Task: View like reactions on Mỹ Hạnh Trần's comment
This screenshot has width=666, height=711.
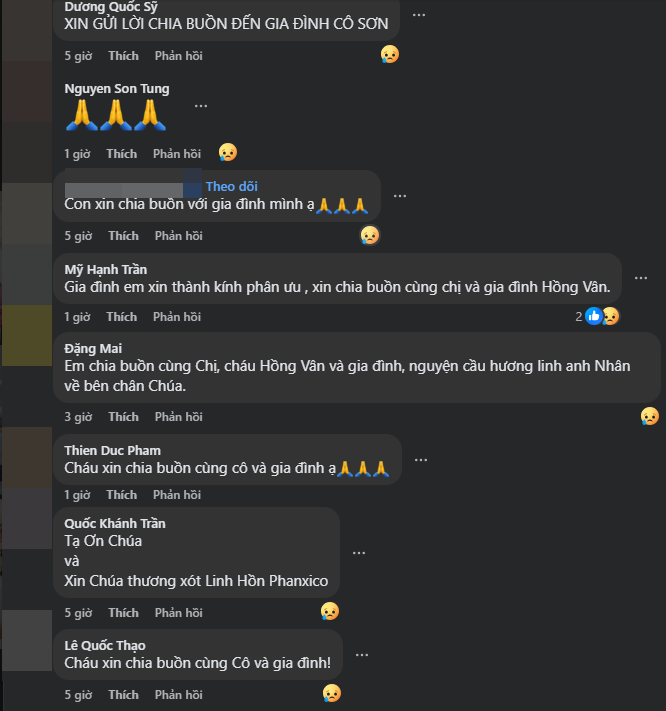Action: click(x=593, y=316)
